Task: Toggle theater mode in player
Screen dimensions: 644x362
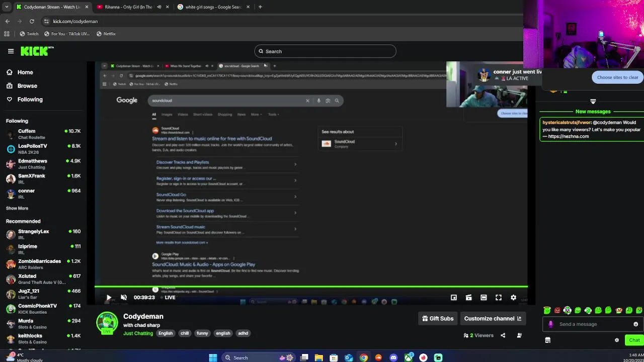Action: click(x=484, y=298)
